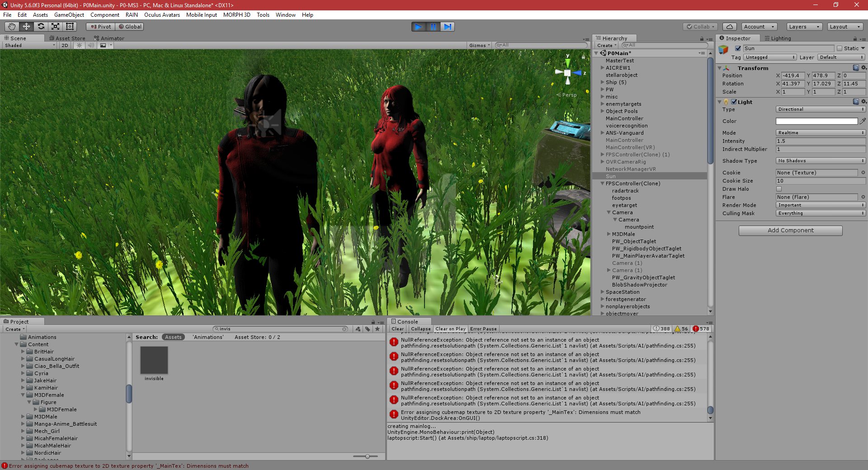Open Transform component help book icon
Screen dimensions: 868x470
[x=856, y=68]
